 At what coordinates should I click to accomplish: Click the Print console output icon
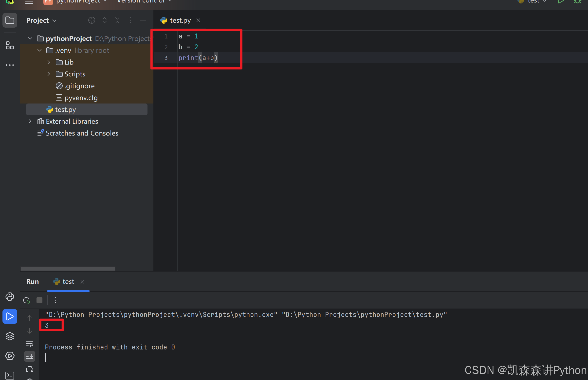(x=30, y=369)
